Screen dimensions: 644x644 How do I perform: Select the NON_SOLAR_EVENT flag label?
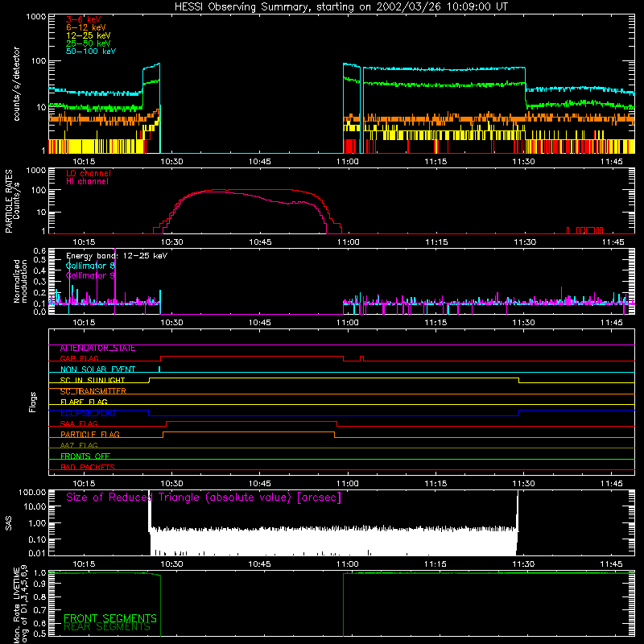coord(97,369)
